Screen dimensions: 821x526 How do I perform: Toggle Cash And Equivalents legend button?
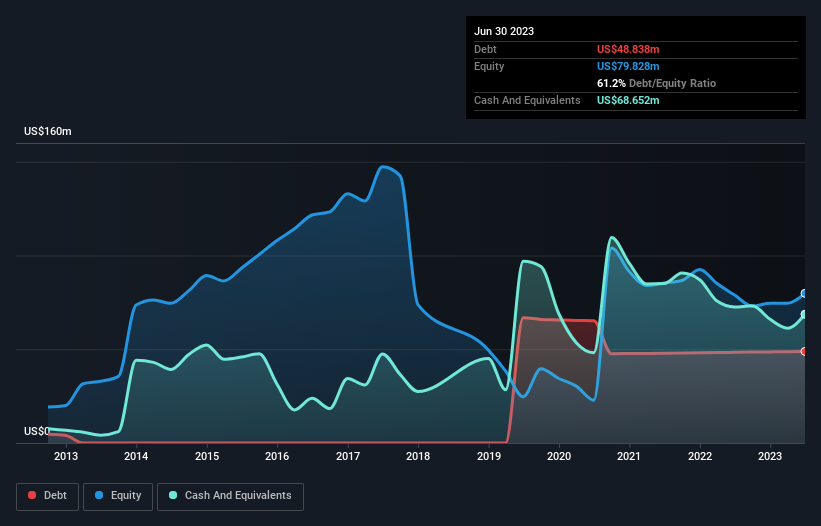230,496
